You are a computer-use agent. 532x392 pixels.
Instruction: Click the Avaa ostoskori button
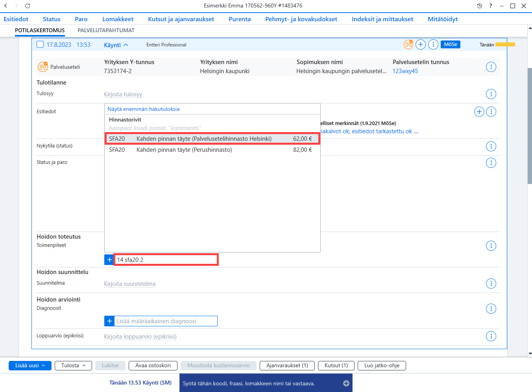pyautogui.click(x=153, y=366)
